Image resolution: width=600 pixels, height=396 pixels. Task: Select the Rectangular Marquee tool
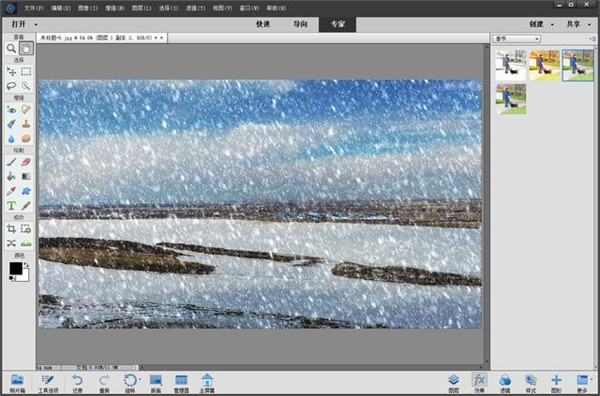click(x=26, y=72)
